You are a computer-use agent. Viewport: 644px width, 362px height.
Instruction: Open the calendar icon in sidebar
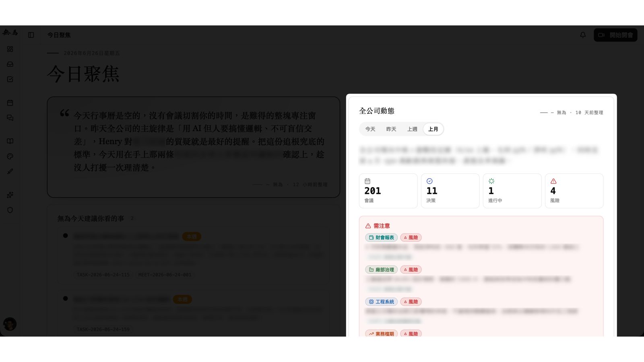(x=10, y=103)
